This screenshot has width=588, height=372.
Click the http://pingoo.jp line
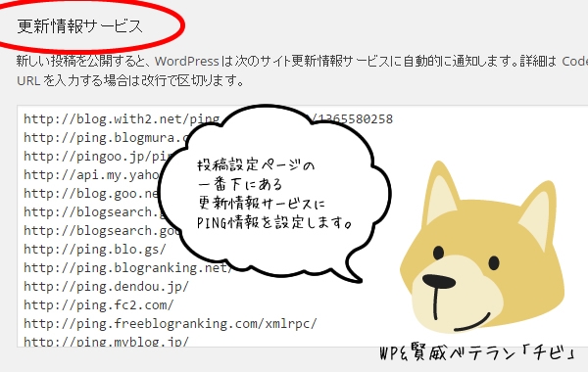[97, 157]
